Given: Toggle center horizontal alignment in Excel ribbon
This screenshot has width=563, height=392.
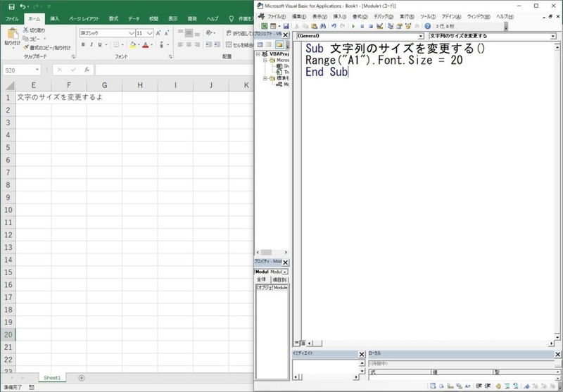Looking at the screenshot, I should pyautogui.click(x=189, y=45).
